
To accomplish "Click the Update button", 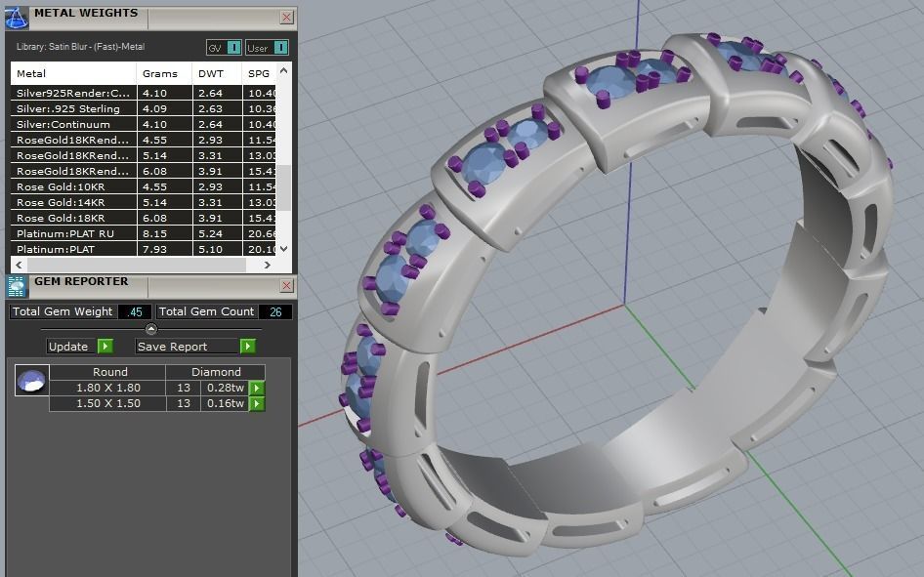I will point(72,347).
